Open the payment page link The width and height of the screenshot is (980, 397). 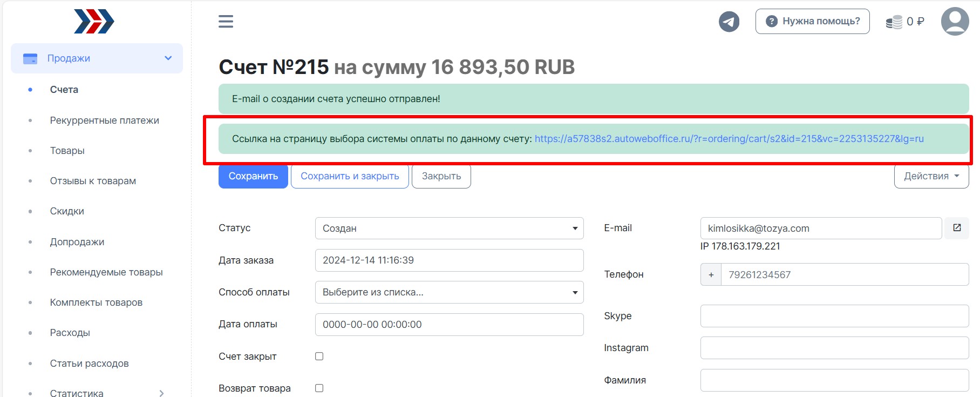coord(729,139)
